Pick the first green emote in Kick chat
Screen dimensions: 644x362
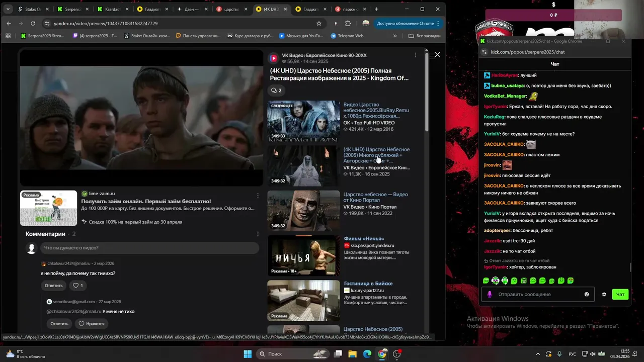pos(486,281)
